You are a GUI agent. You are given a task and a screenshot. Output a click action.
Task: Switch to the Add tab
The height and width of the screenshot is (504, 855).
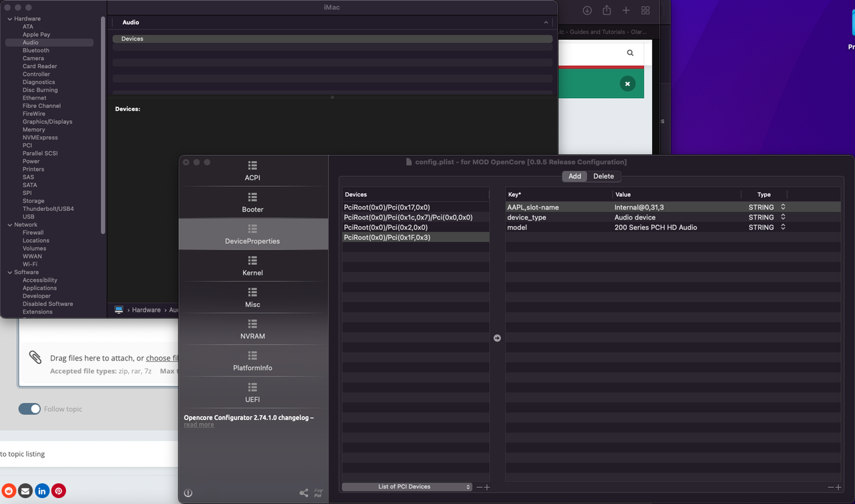tap(574, 176)
